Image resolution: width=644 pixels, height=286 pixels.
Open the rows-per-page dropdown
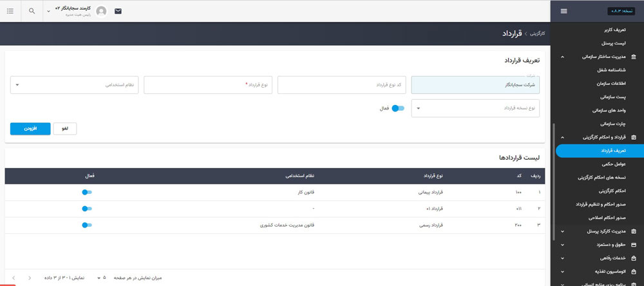[x=101, y=278]
